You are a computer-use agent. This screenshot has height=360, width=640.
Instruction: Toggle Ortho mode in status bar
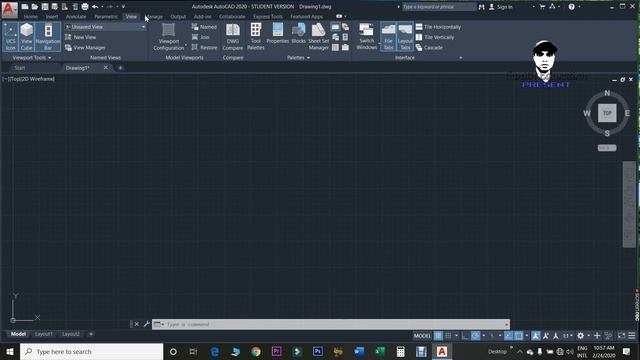[465, 336]
